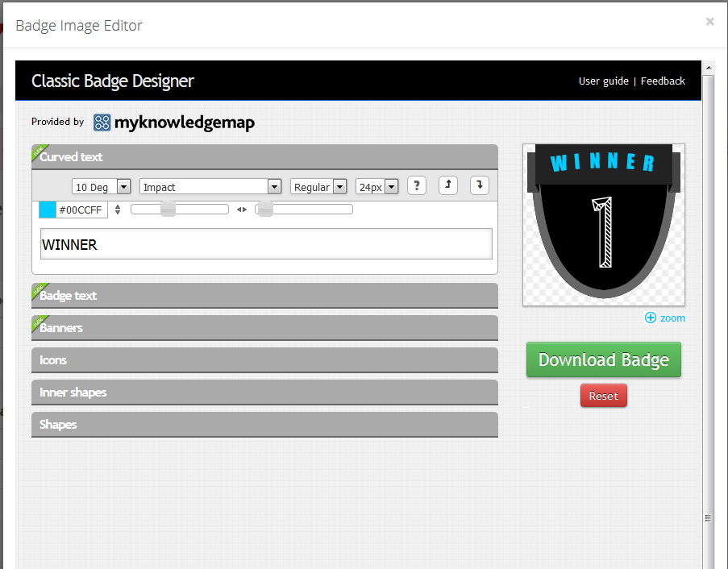Click the NEW ribbon on the Banners panel

[40, 322]
